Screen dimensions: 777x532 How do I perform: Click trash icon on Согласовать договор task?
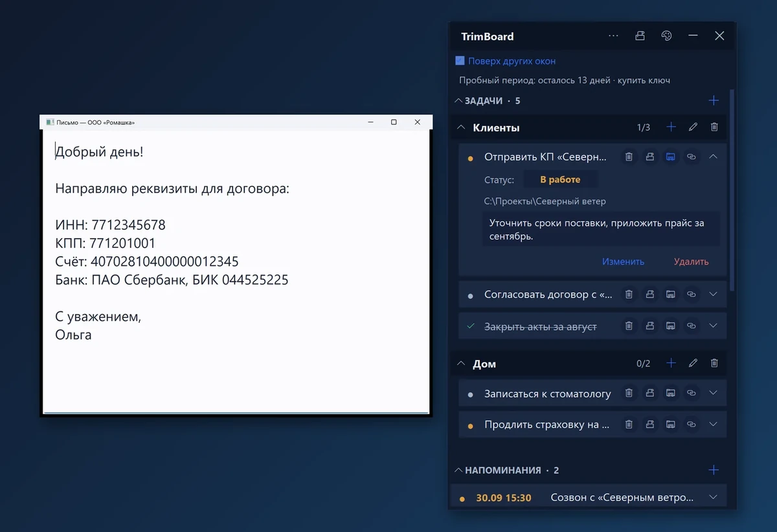point(628,294)
